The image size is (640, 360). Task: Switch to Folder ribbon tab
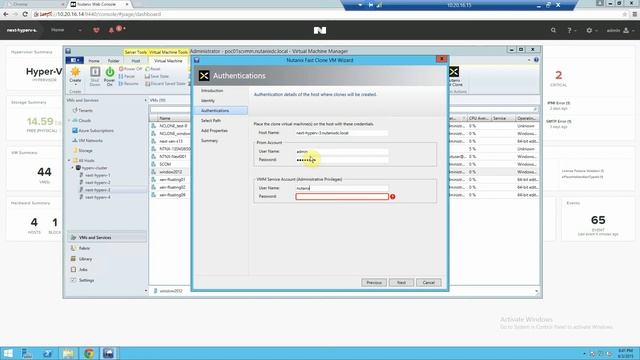pos(113,61)
